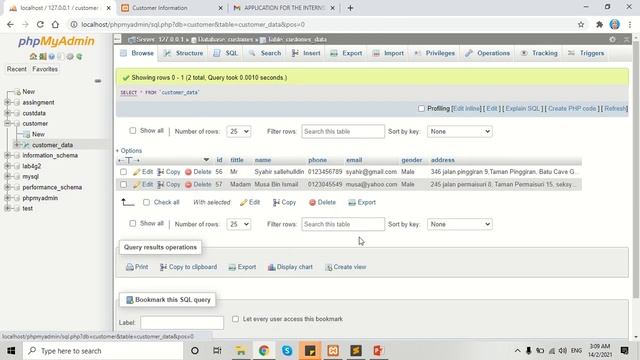Expand the information_schema database node
The width and height of the screenshot is (640, 360).
click(7, 156)
